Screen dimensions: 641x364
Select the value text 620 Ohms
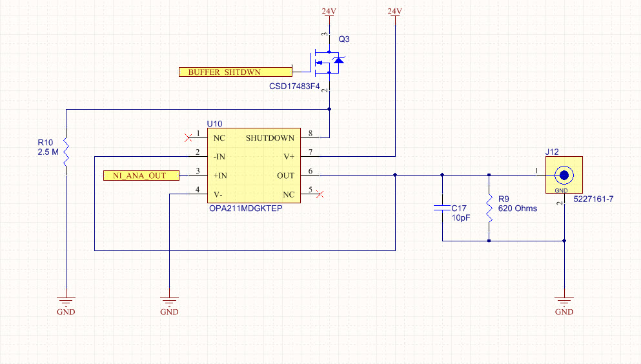(x=518, y=208)
